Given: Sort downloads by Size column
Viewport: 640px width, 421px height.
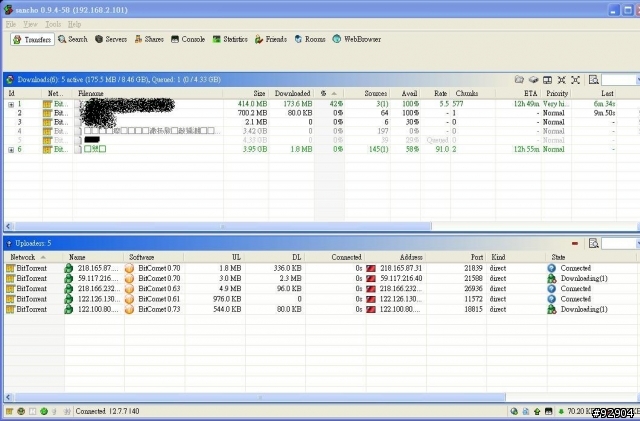Looking at the screenshot, I should (x=246, y=94).
